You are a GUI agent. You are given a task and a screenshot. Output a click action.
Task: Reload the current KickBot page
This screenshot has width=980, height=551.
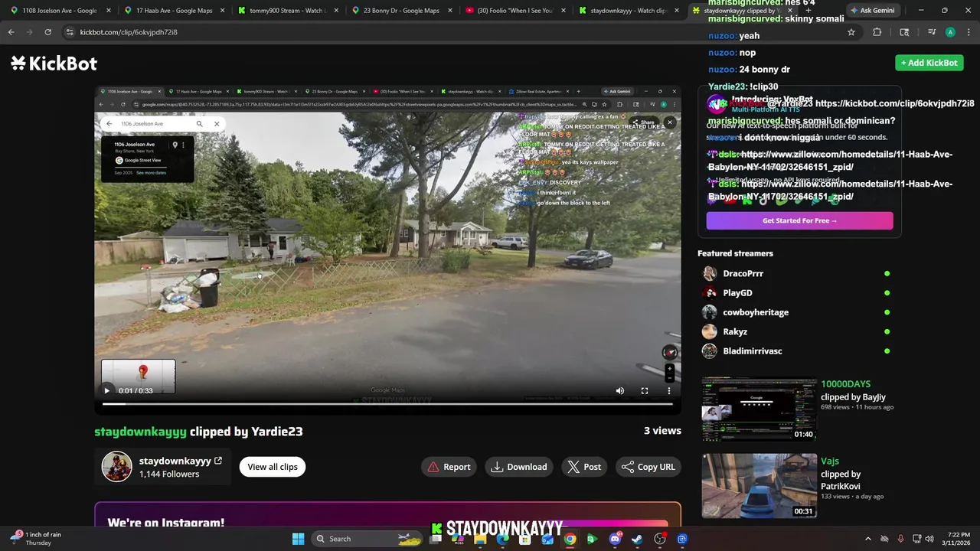(x=47, y=32)
